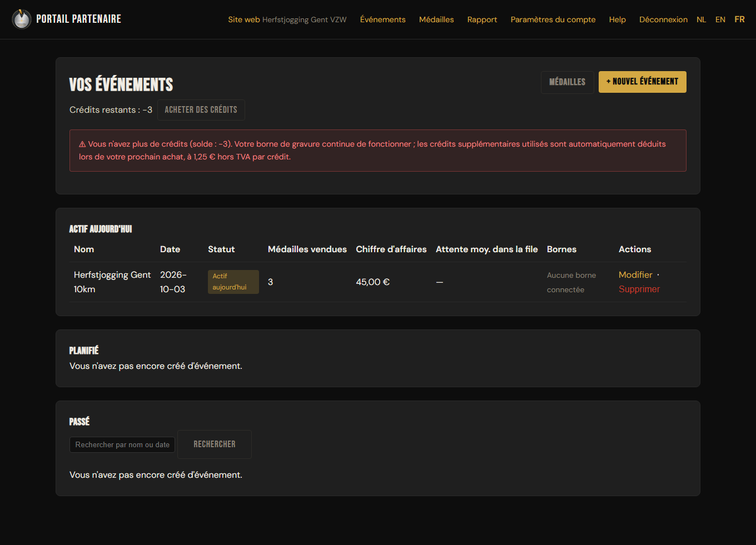Screen dimensions: 756x545
Task: Switch language to NL
Action: 701,19
